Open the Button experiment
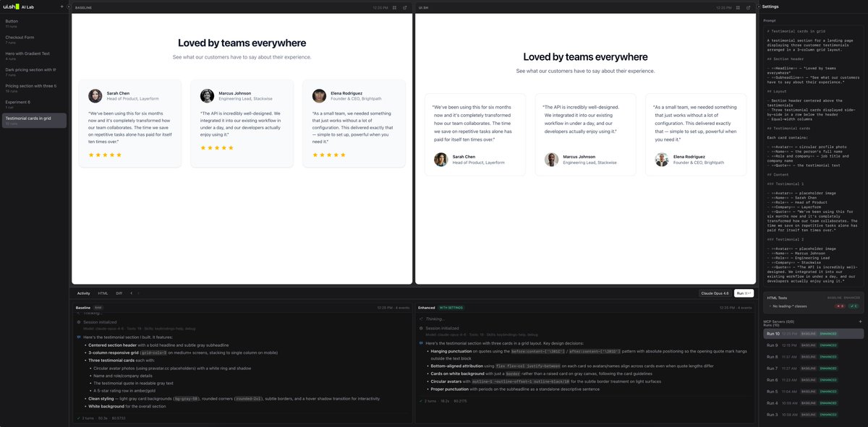 [x=33, y=23]
